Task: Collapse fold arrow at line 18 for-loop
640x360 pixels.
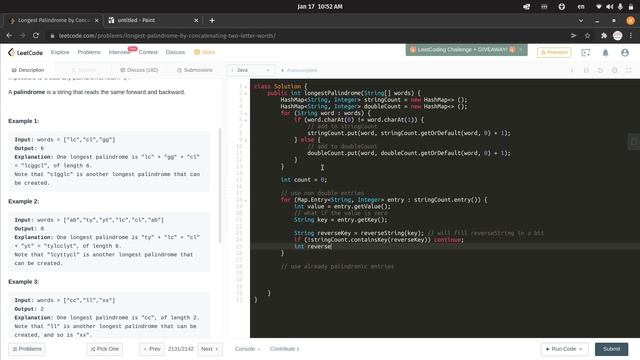Action: (x=246, y=200)
